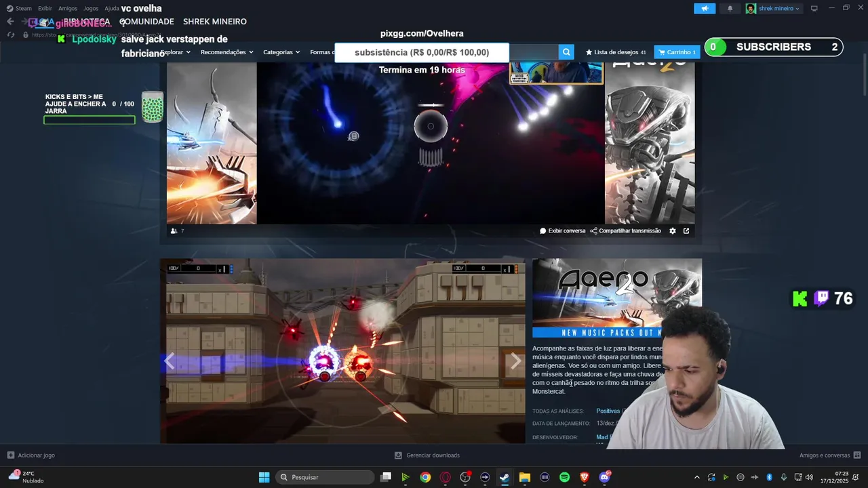This screenshot has width=868, height=488.
Task: Expand the Recomendações store menu
Action: pyautogui.click(x=226, y=52)
